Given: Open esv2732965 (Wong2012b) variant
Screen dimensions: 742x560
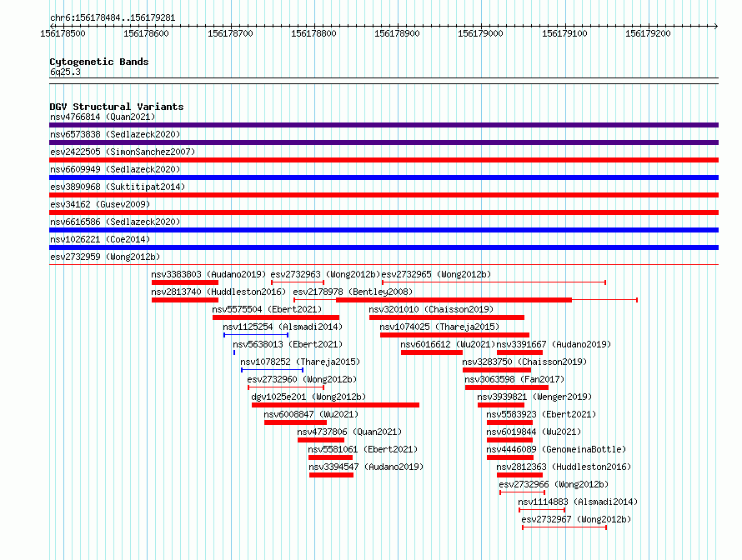Looking at the screenshot, I should pos(436,274).
